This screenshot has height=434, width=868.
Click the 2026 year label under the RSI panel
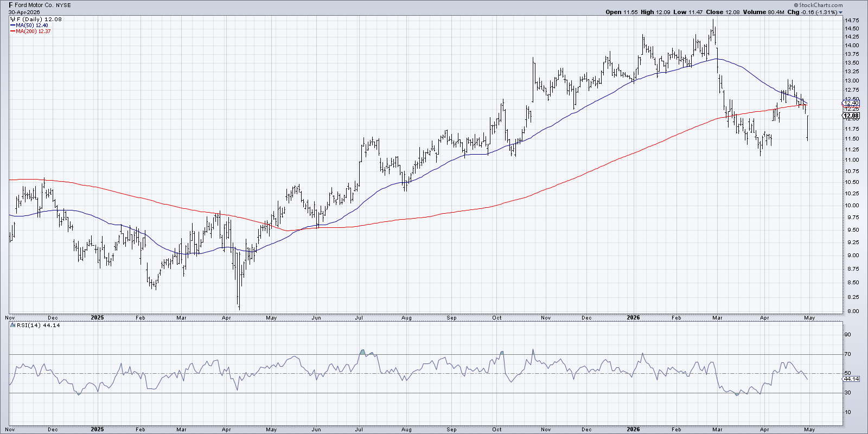(x=633, y=429)
